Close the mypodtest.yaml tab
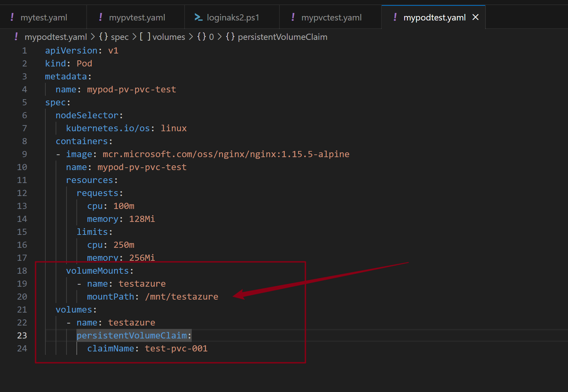 point(476,17)
